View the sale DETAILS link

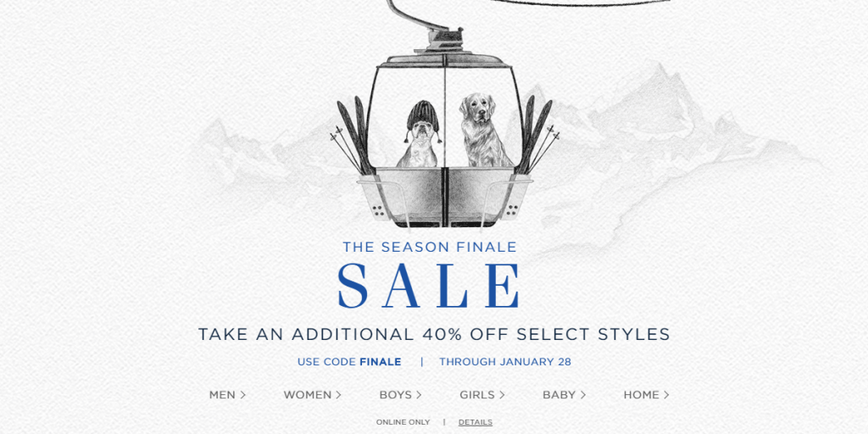(x=475, y=422)
